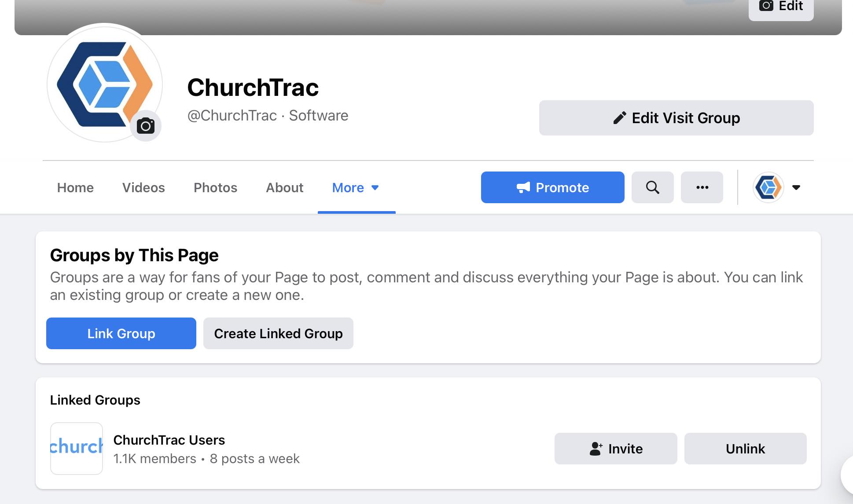Expand the page identity switcher arrow
The width and height of the screenshot is (853, 504).
click(796, 187)
